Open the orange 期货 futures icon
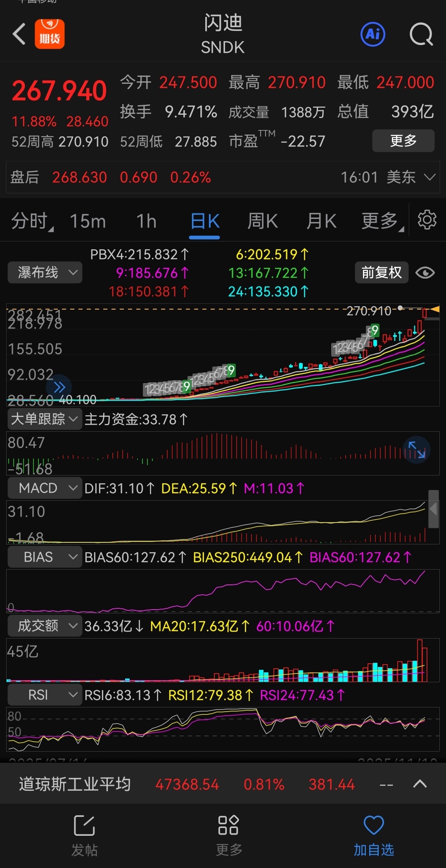 50,34
